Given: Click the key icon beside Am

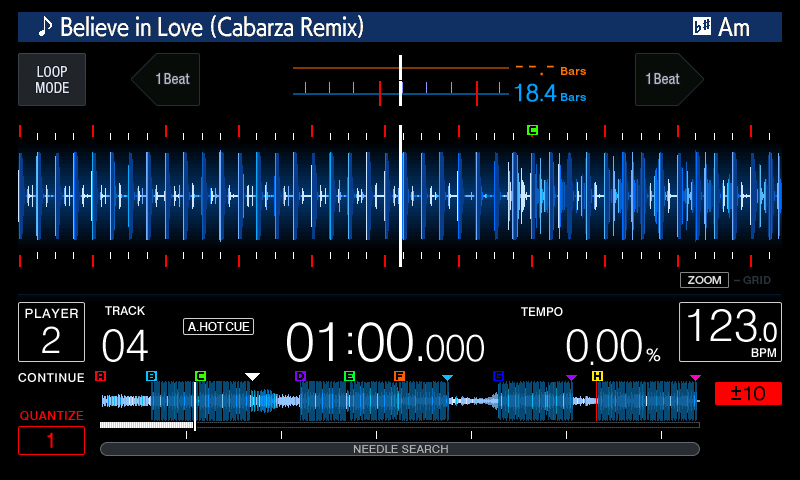Looking at the screenshot, I should (x=702, y=27).
